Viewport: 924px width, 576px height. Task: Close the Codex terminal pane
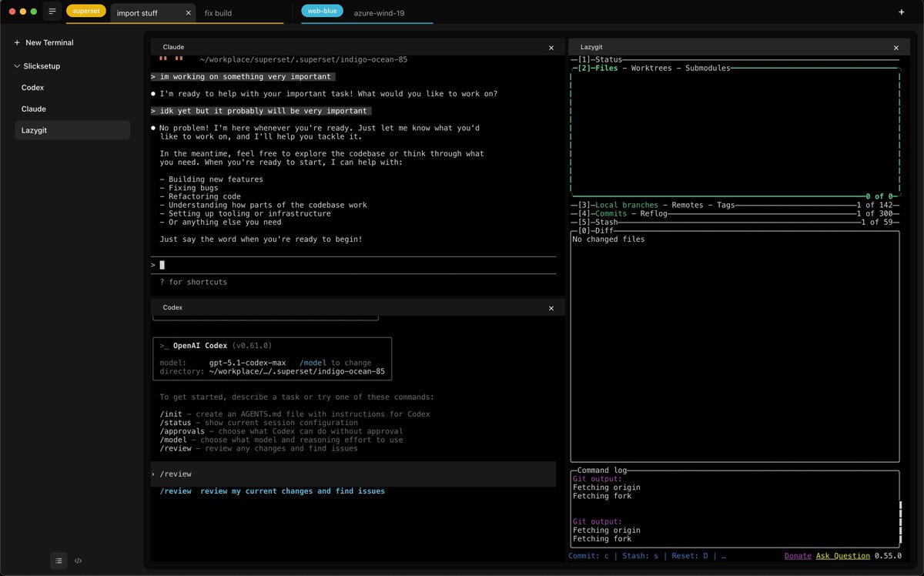pyautogui.click(x=551, y=308)
